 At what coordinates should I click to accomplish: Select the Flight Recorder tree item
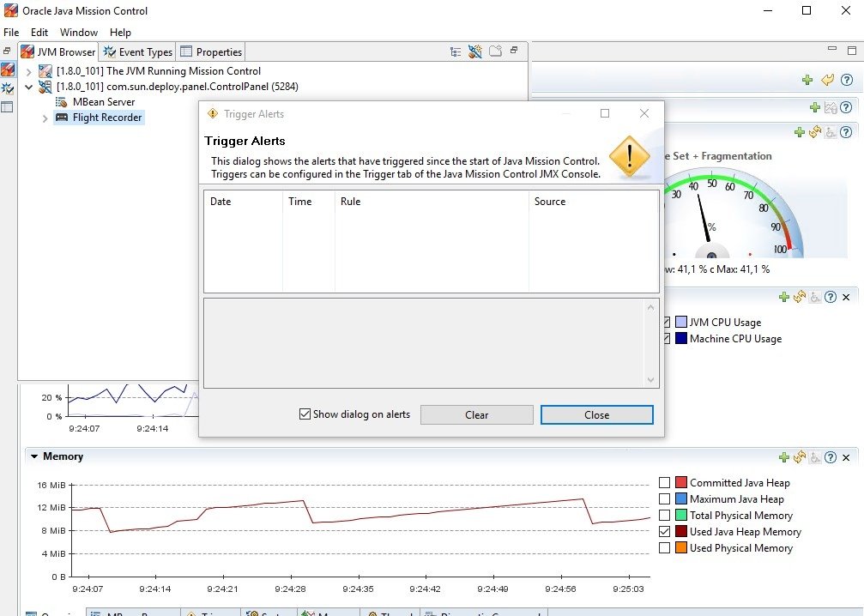100,118
